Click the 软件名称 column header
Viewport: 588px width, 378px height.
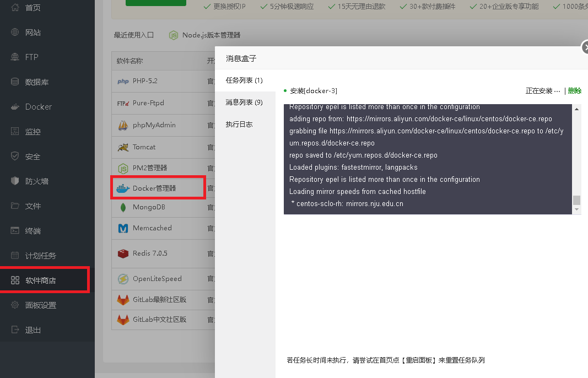130,61
